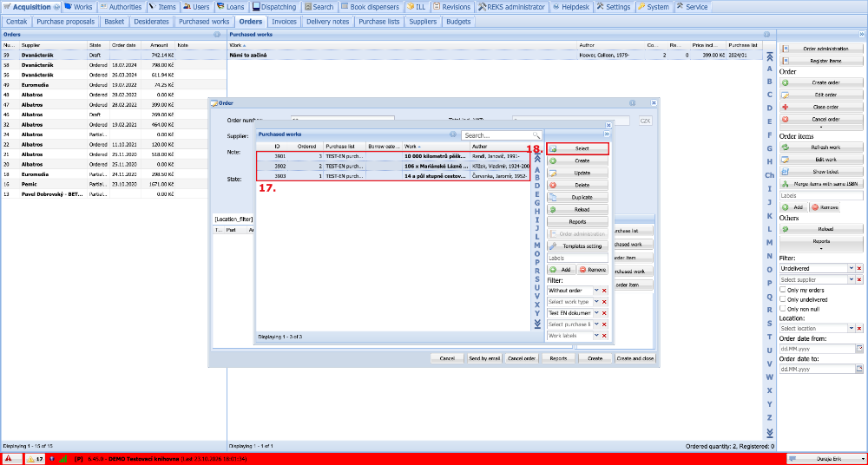Open the REKS administrator tab
This screenshot has height=465, width=868.
(x=512, y=7)
